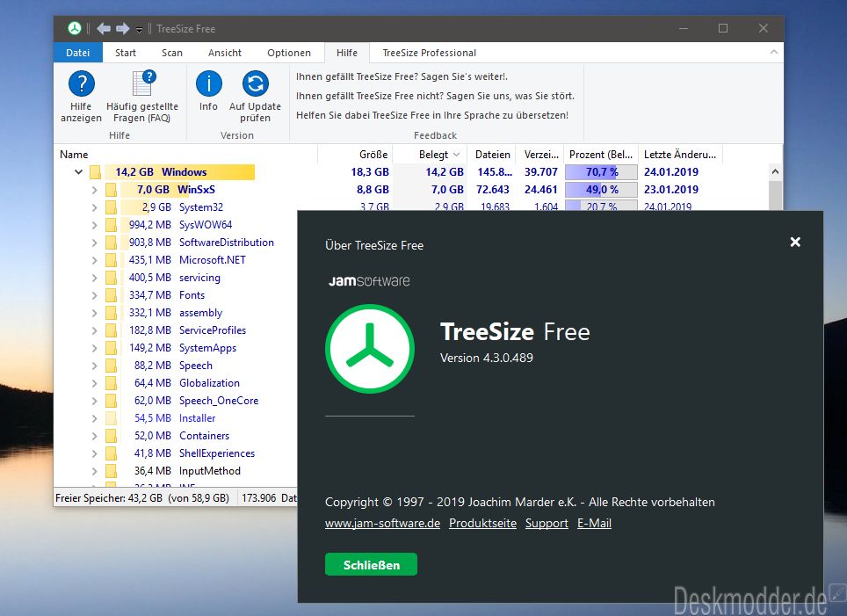Click the Containers folder icon
Image resolution: width=847 pixels, height=616 pixels.
coord(112,436)
